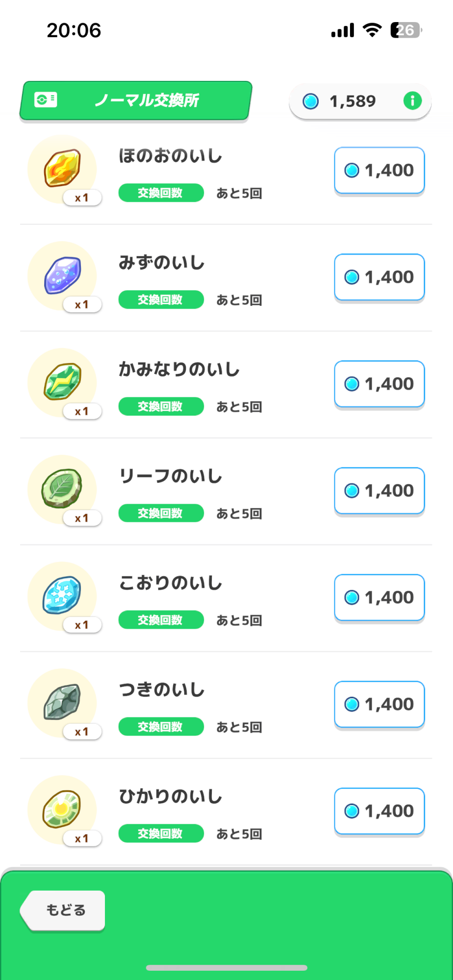Screen dimensions: 453x980
Task: Select the かみなりのいし thunder stone icon
Action: [62, 382]
